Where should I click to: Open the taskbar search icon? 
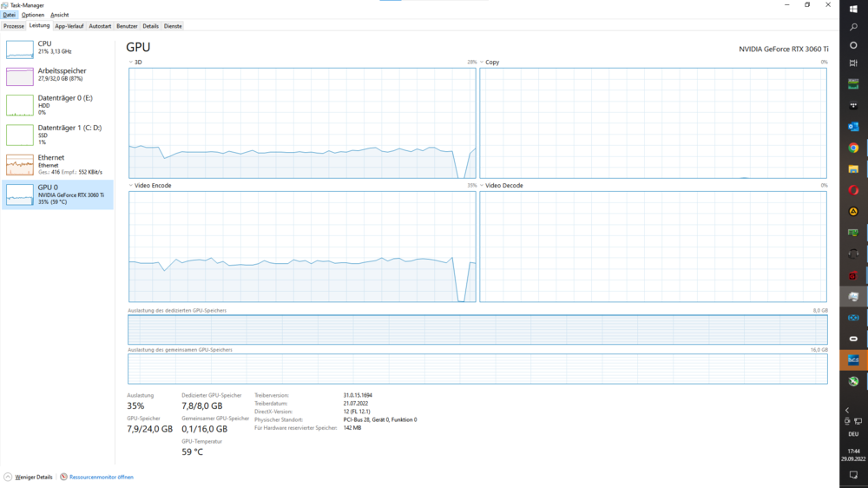coord(853,28)
